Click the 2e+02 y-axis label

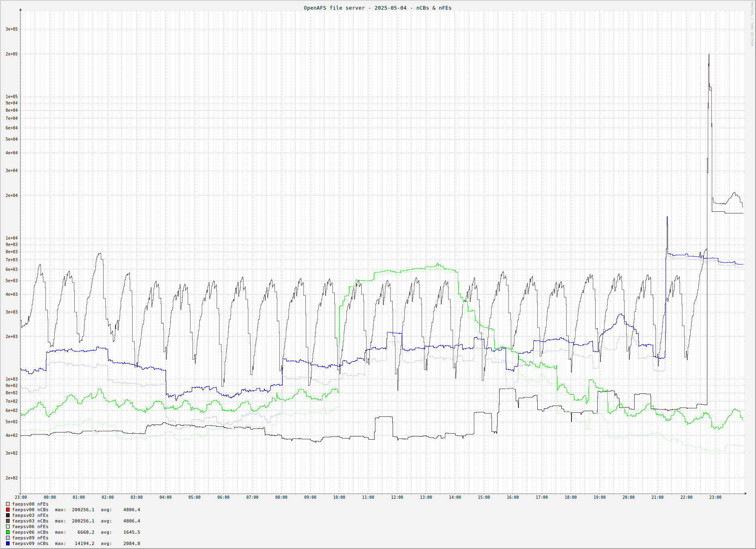point(12,478)
